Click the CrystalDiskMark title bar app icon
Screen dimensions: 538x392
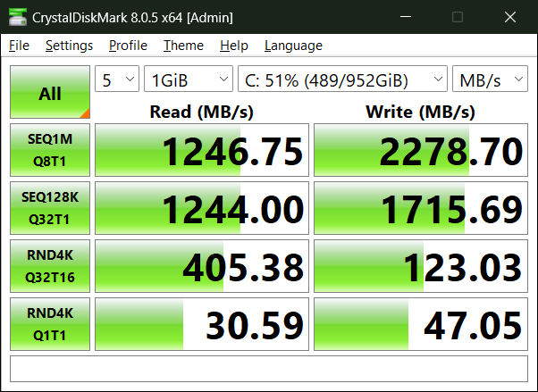[x=15, y=17]
